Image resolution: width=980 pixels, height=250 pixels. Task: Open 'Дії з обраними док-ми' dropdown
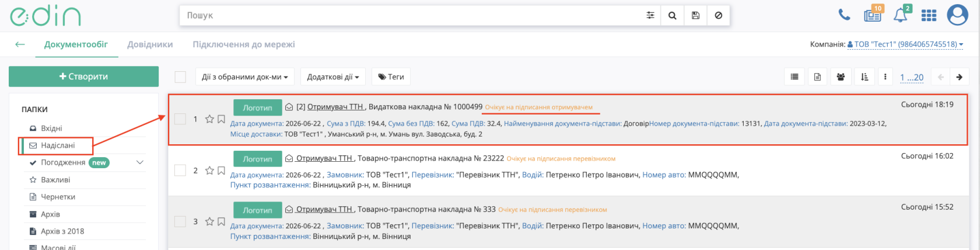tap(245, 77)
